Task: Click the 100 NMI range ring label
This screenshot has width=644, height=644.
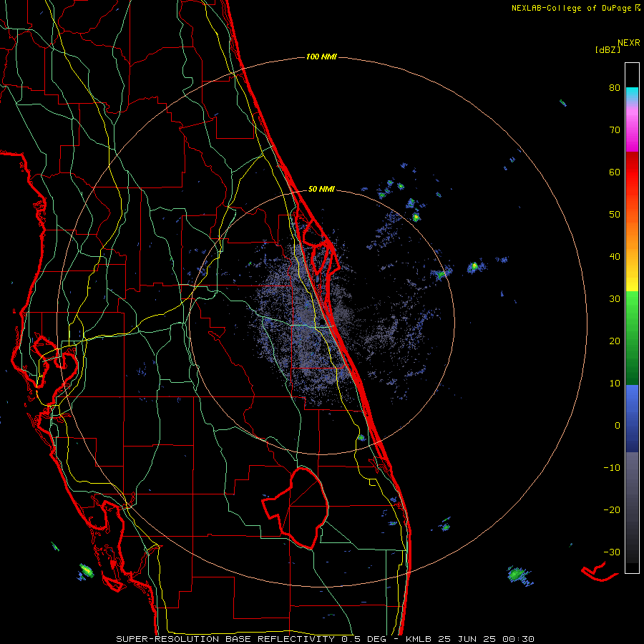Action: tap(321, 57)
